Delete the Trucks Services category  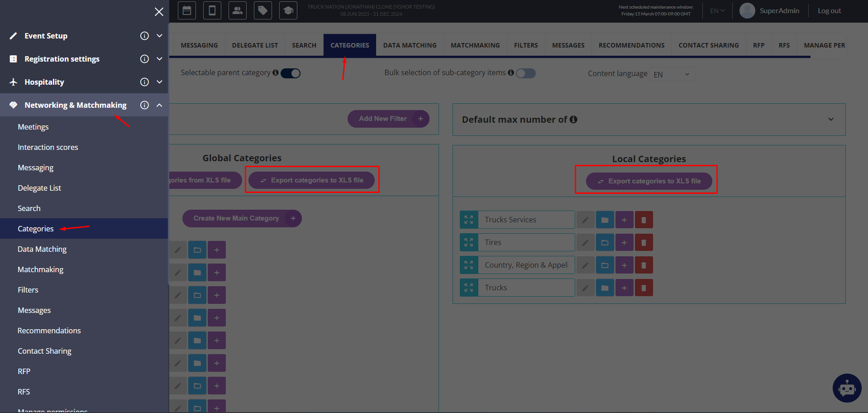[x=644, y=220]
